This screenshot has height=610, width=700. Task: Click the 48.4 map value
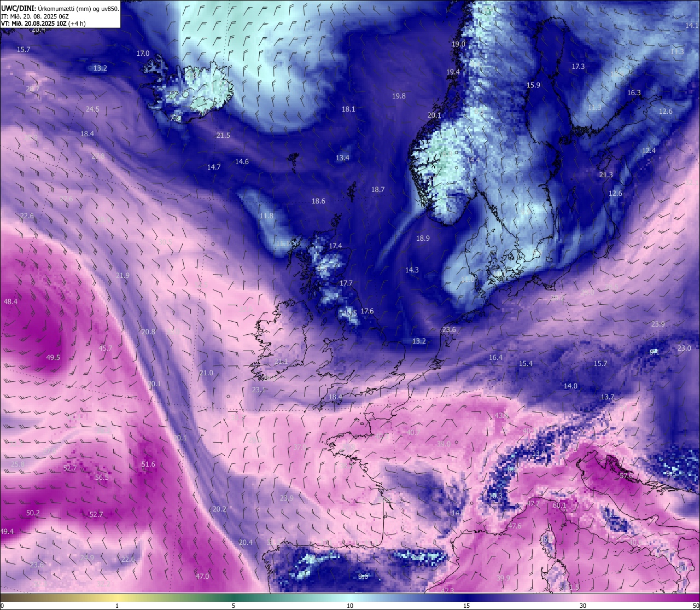10,302
